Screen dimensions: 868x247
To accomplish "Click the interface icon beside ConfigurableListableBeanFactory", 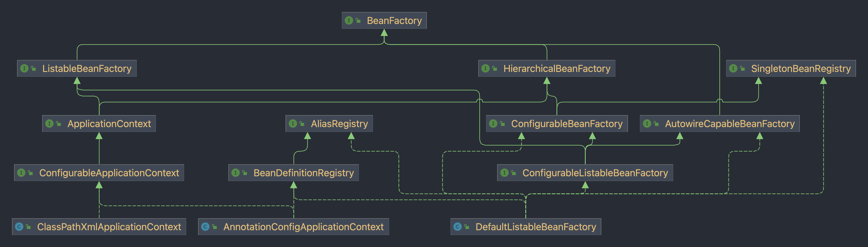I will [x=504, y=173].
